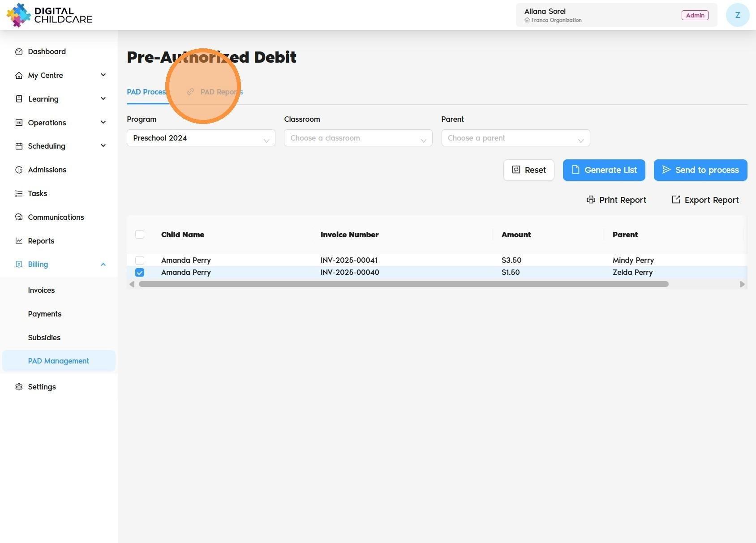Open the Z user avatar
This screenshot has height=543, width=756.
pos(738,15)
